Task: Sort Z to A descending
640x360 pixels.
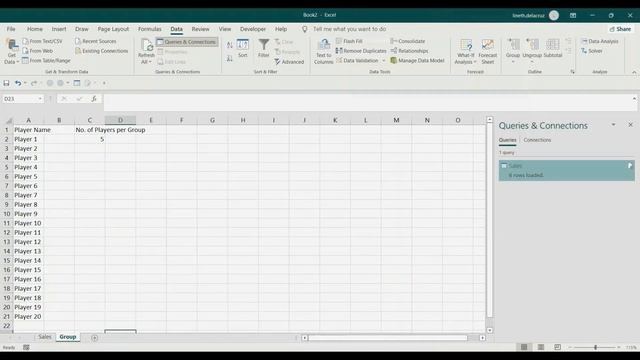Action: [230, 59]
